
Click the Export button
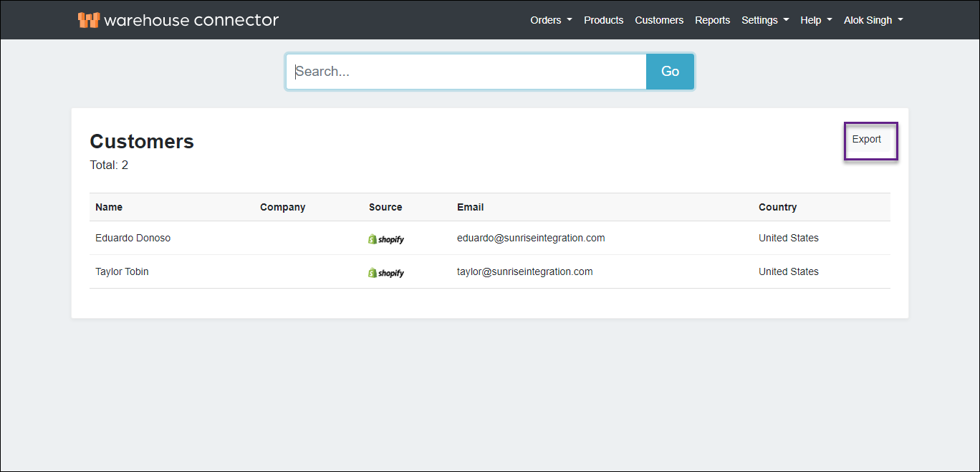(867, 140)
